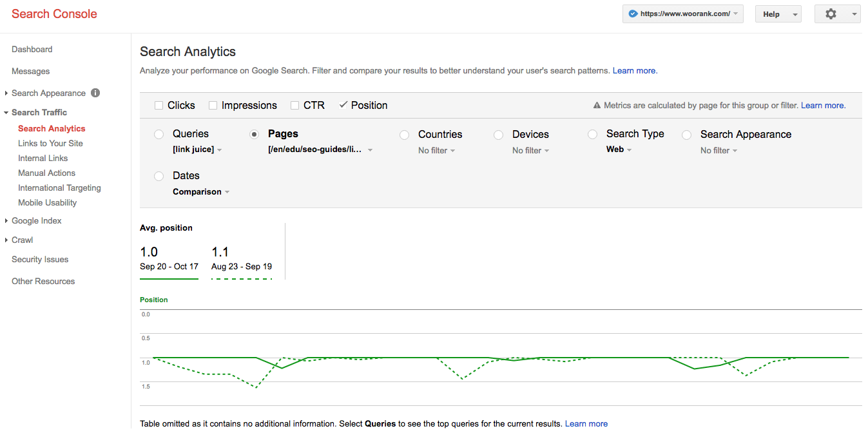Go to Links to Your Site
This screenshot has height=433, width=868.
52,143
